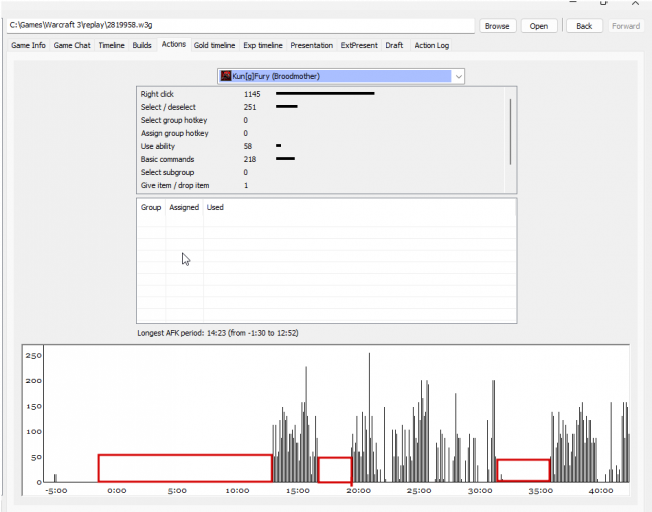
Task: Click the Browse button
Action: (497, 26)
